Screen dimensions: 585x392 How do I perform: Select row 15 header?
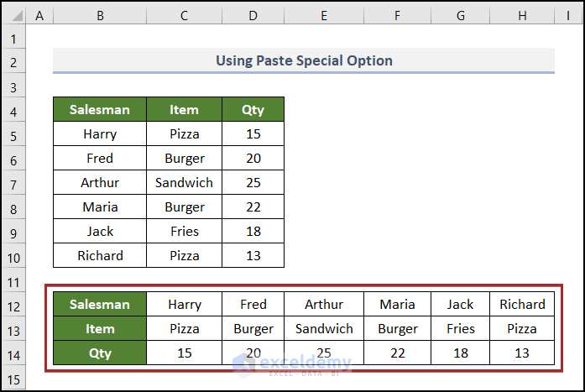point(13,380)
